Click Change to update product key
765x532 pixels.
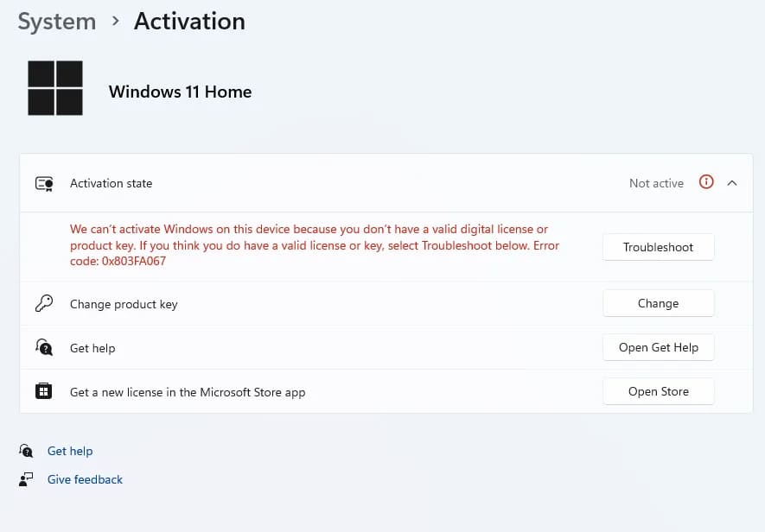pos(658,303)
